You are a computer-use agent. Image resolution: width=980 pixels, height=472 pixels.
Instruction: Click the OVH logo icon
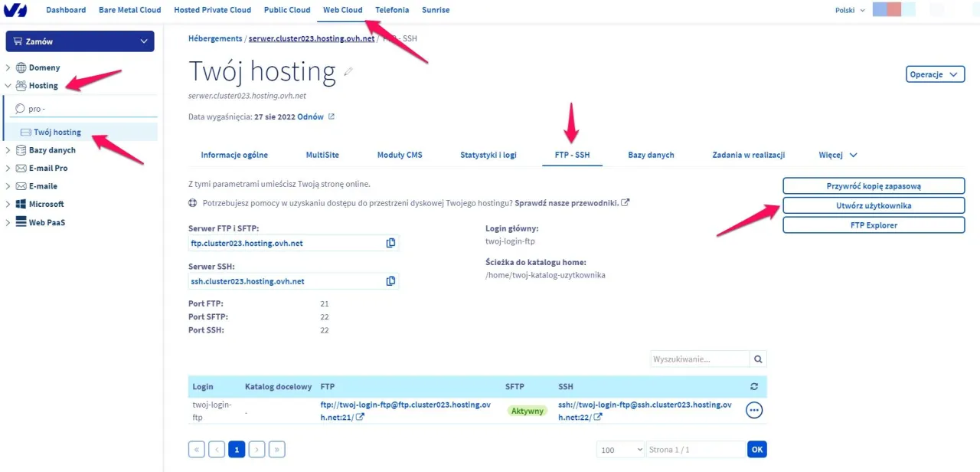tap(15, 10)
